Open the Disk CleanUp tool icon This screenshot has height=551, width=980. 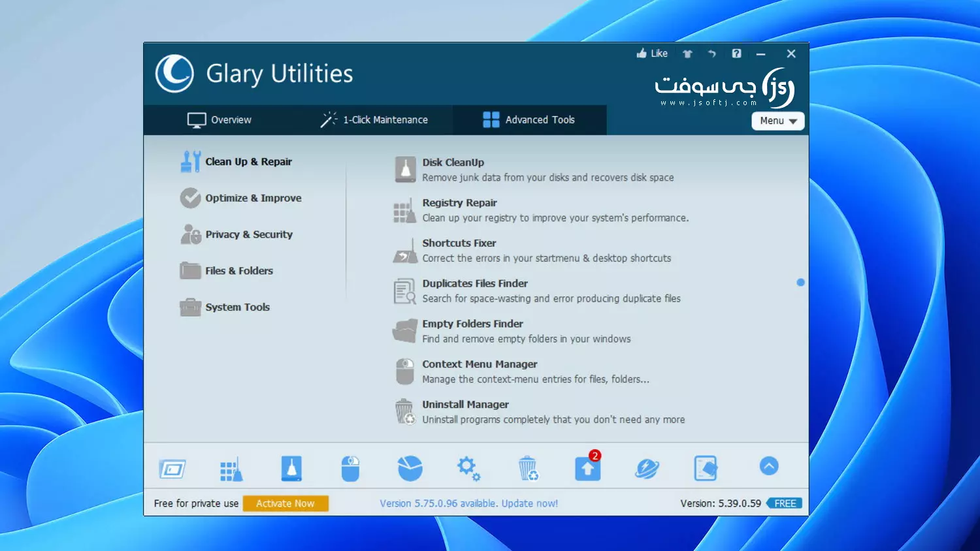(x=405, y=170)
